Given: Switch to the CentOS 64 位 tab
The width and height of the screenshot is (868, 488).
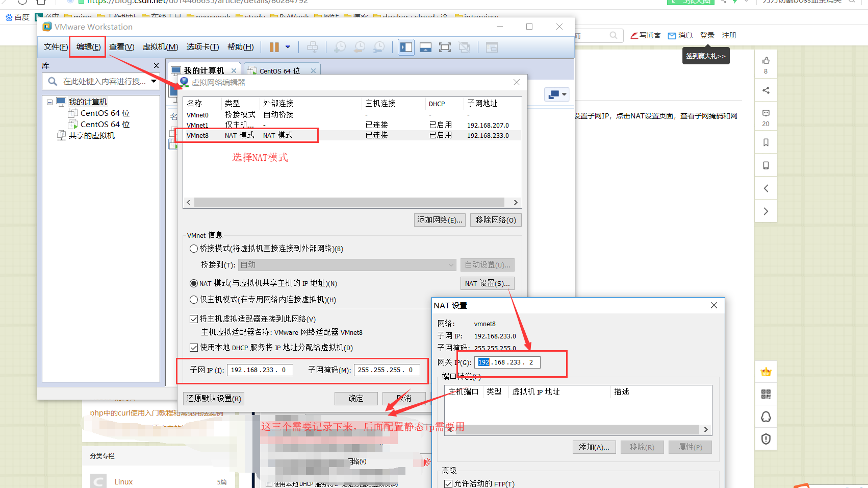Looking at the screenshot, I should point(279,70).
